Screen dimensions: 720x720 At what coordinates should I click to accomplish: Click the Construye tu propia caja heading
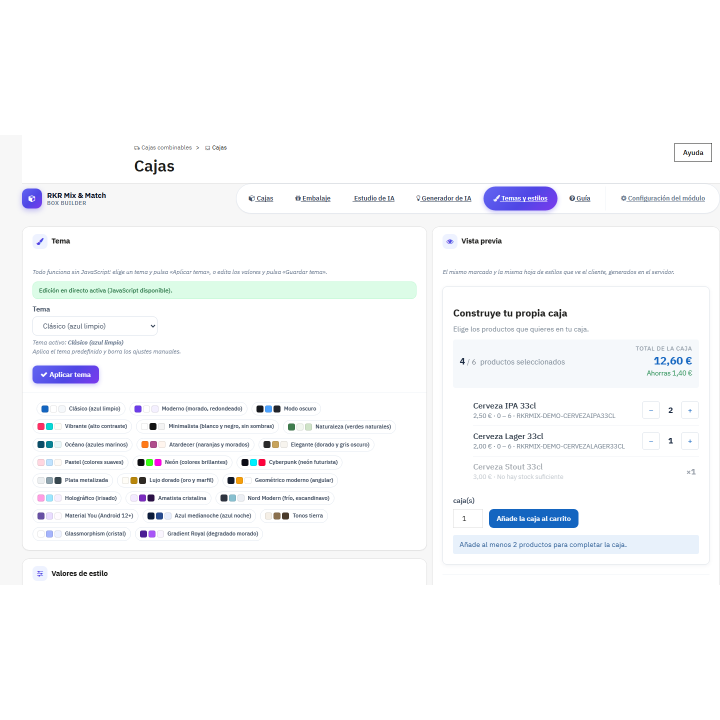pos(510,313)
